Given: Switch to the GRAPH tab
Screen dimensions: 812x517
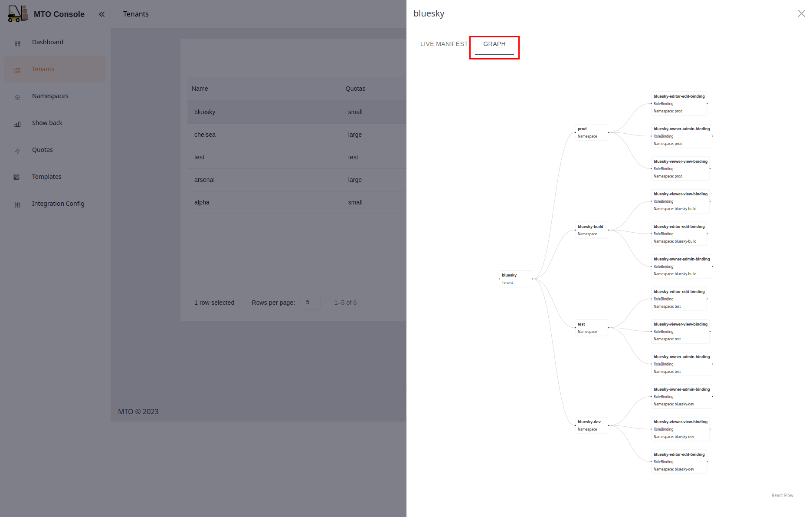Looking at the screenshot, I should tap(494, 44).
